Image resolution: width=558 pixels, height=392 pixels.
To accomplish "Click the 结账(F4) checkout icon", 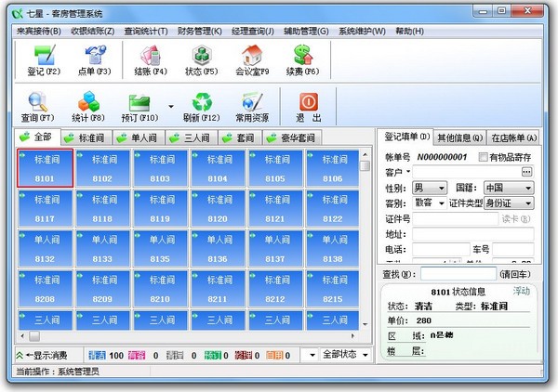I will pyautogui.click(x=151, y=55).
